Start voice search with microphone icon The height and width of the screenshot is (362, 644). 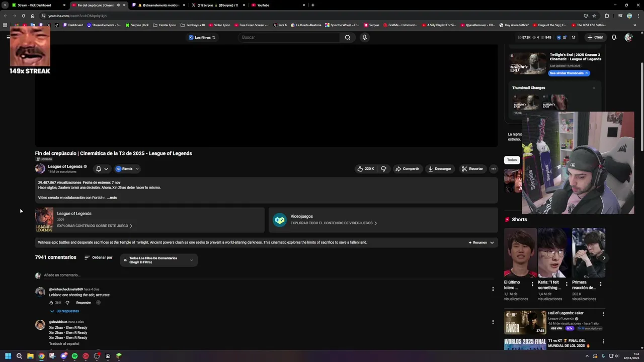(365, 37)
